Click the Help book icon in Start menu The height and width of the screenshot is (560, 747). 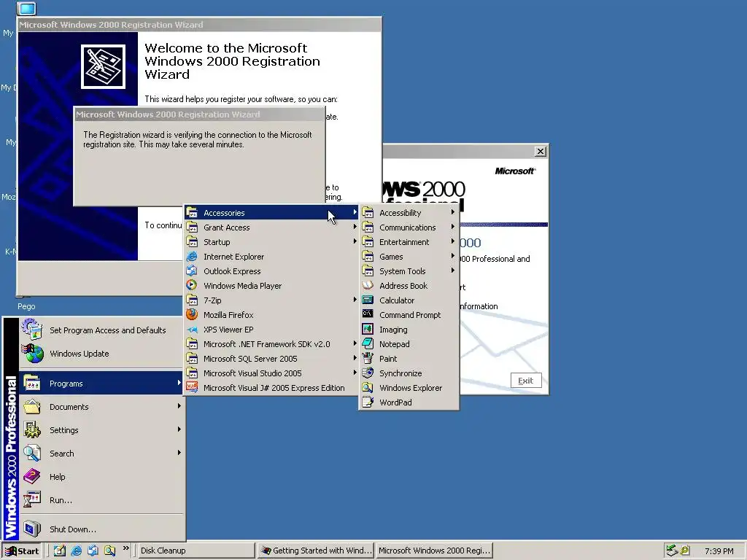tap(32, 476)
